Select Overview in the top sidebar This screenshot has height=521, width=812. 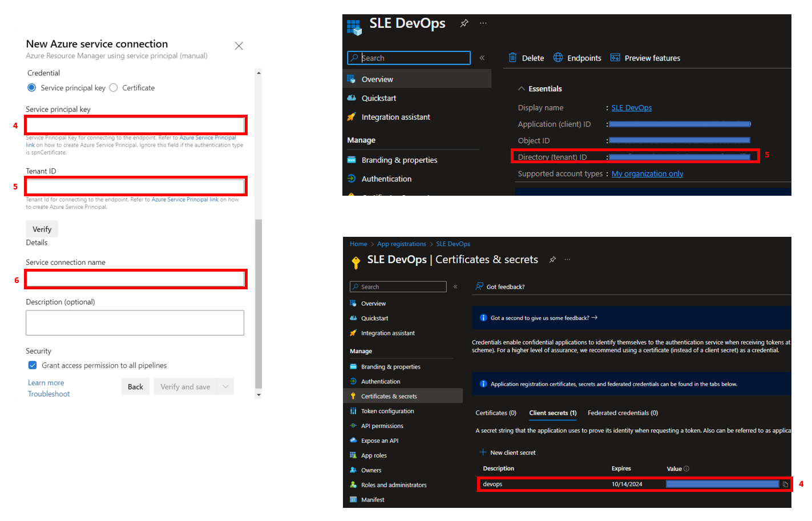(x=417, y=79)
